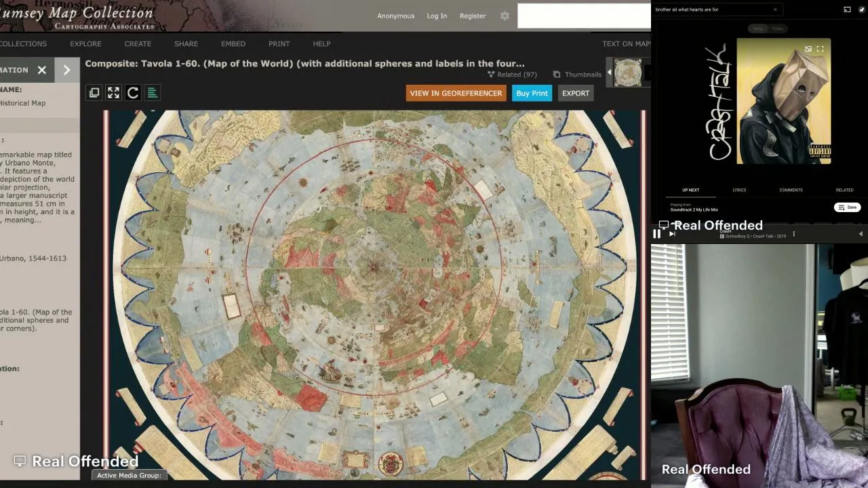Screen dimensions: 868x488
Task: Open TEXT ON MAPS option
Action: [x=627, y=43]
